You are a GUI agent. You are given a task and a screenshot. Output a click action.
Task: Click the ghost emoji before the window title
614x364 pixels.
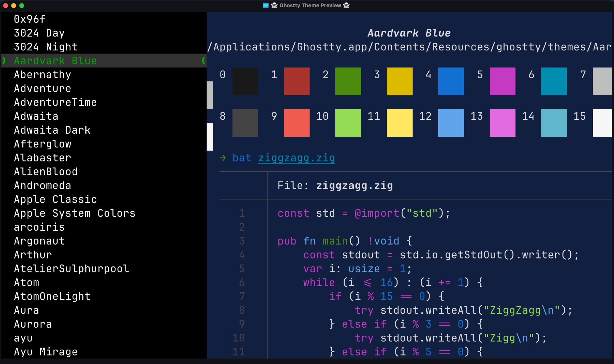[274, 5]
